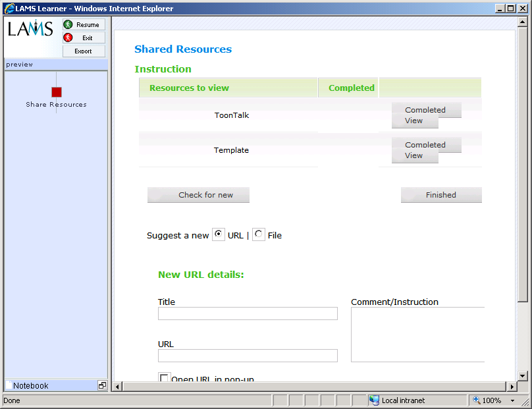This screenshot has height=409, width=532.
Task: Mark ToonTalk resource as Completed
Action: point(426,109)
